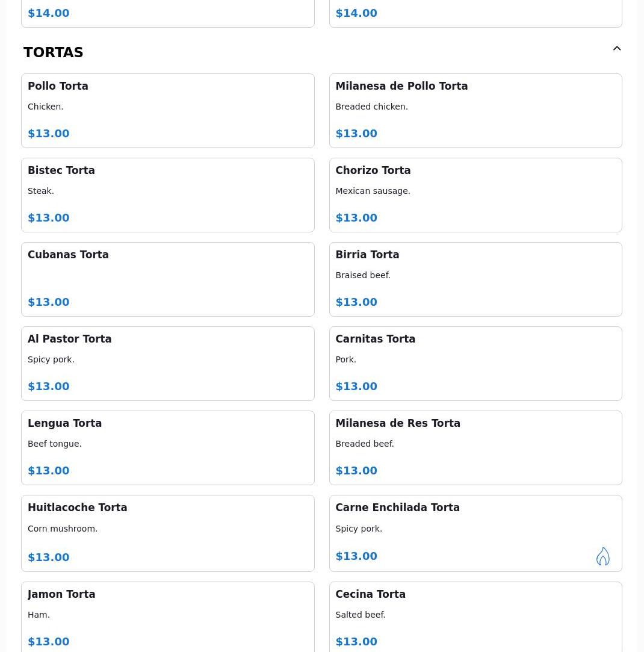Click the 'Corn mushroom.' description text
Viewport: 644px width, 652px height.
pyautogui.click(x=63, y=529)
